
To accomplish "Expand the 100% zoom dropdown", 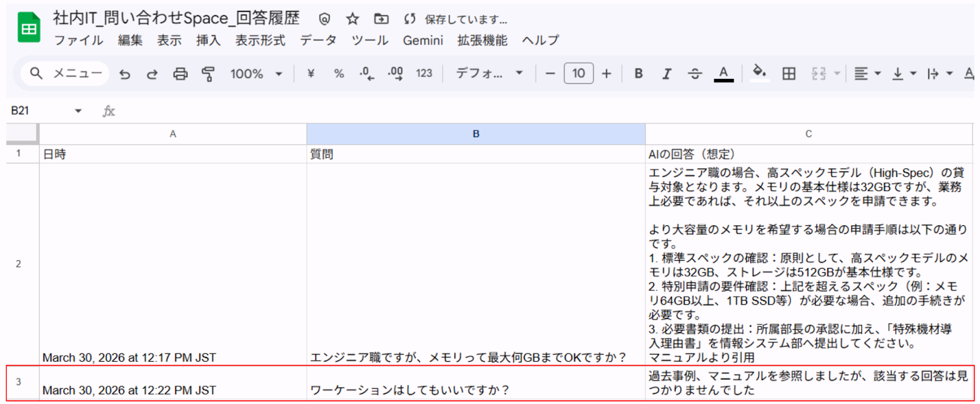I will click(256, 74).
